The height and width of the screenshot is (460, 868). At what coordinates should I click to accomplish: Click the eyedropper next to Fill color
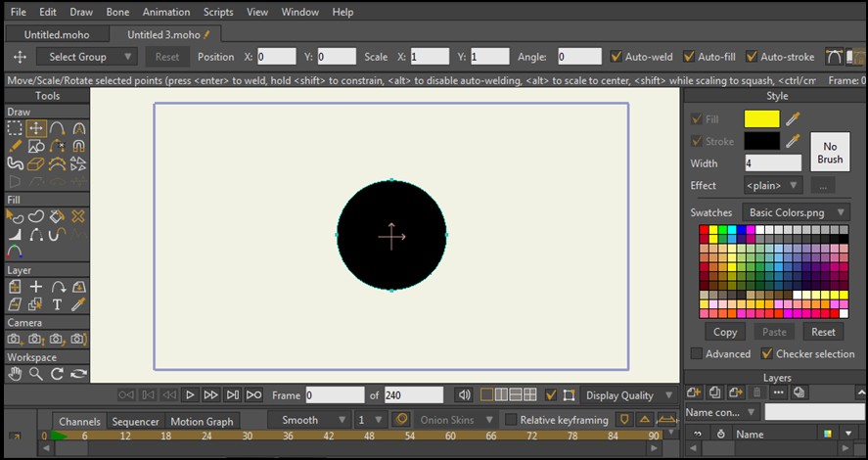click(794, 118)
